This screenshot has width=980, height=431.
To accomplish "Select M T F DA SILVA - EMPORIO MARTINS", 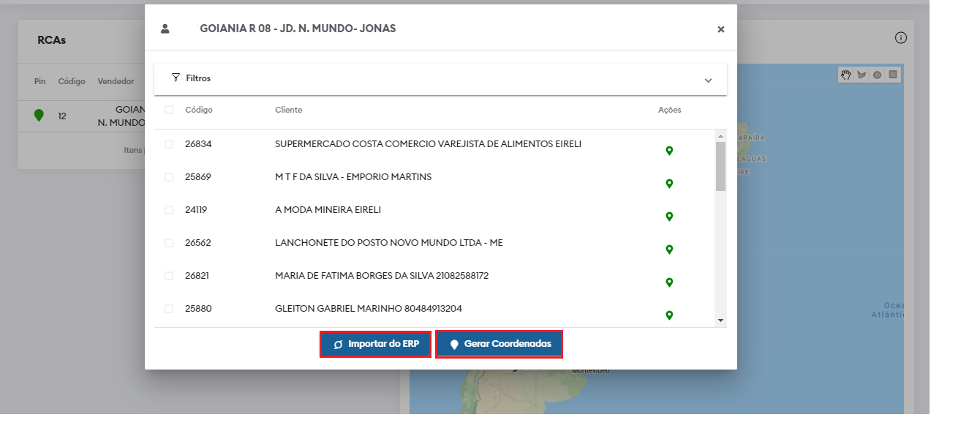I will pyautogui.click(x=353, y=177).
